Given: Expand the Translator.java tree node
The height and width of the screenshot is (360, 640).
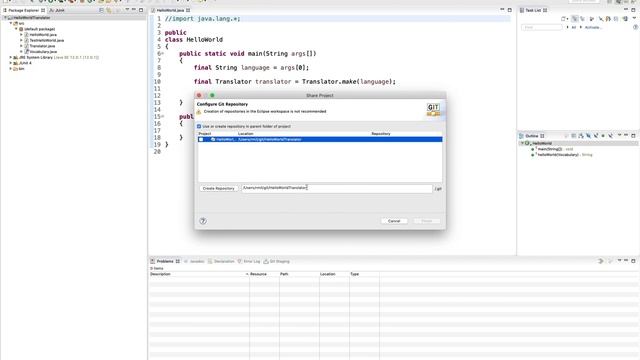Looking at the screenshot, I should (21, 46).
